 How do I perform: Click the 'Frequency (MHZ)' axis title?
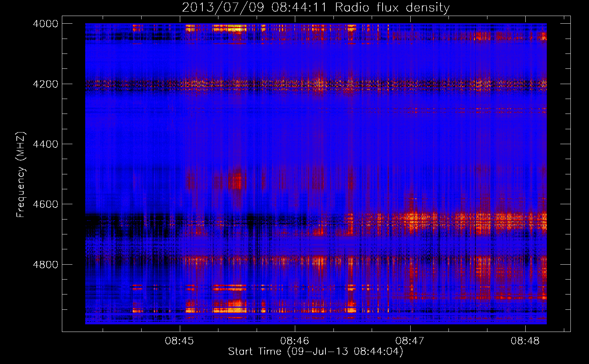point(21,175)
